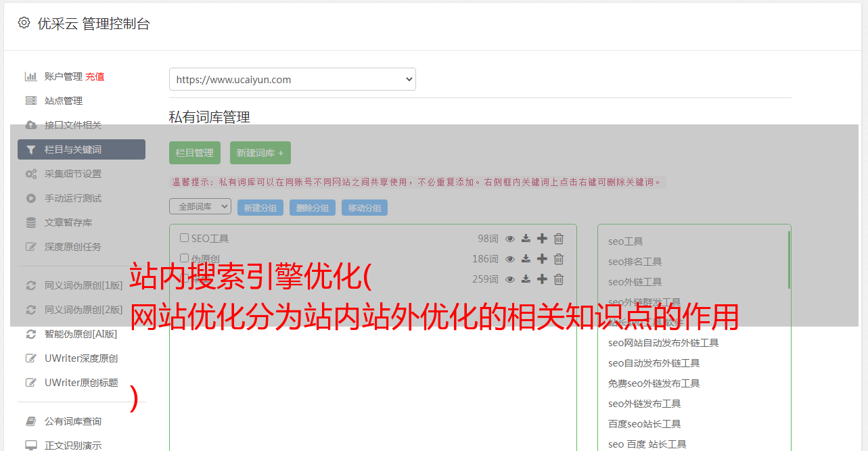The width and height of the screenshot is (868, 451).
Task: Go to 站点管理 sidebar item
Action: 64,101
